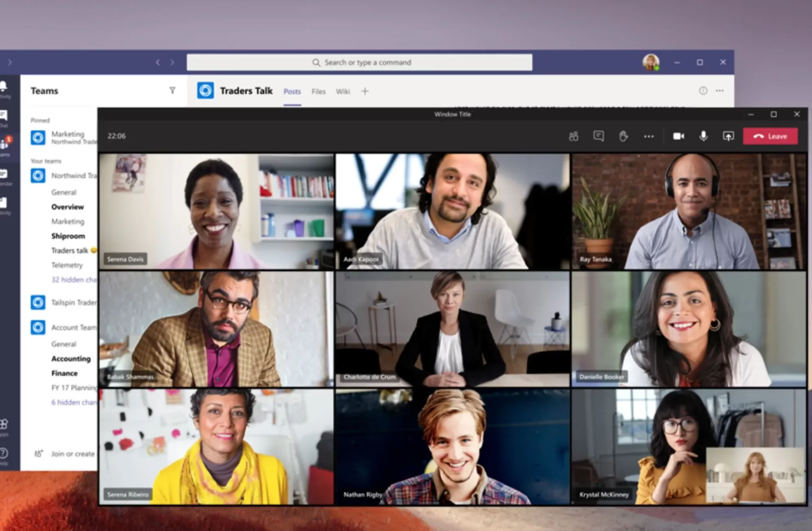Select Nathan Rigby video tile

click(453, 447)
